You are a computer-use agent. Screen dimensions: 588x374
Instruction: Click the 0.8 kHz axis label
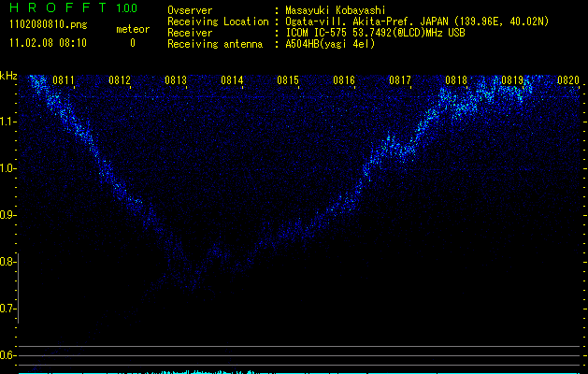point(7,262)
